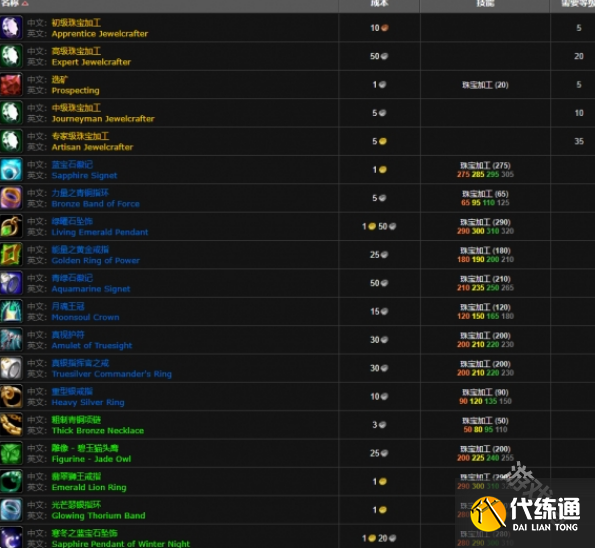Click skill values 210 235 250 265
The width and height of the screenshot is (595, 548).
(x=485, y=288)
